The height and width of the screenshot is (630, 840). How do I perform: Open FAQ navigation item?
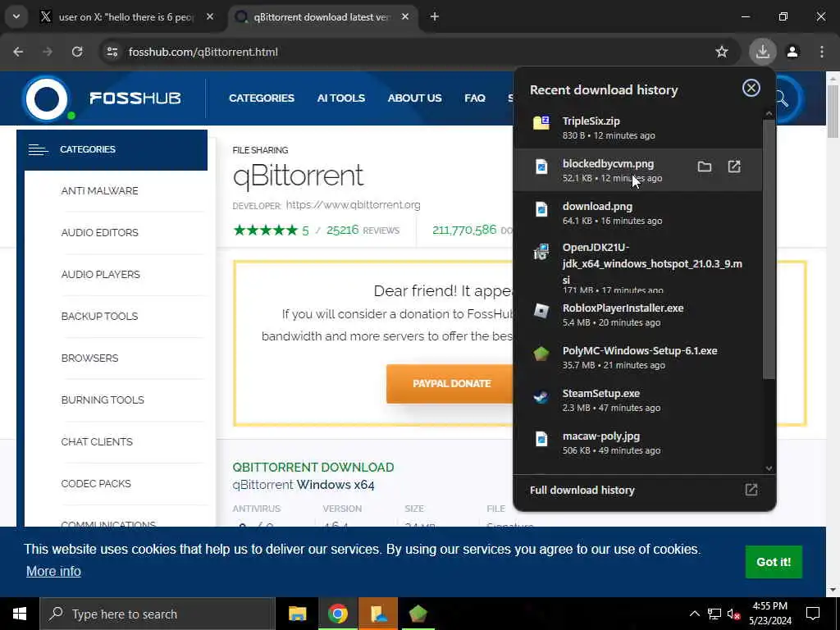point(475,98)
